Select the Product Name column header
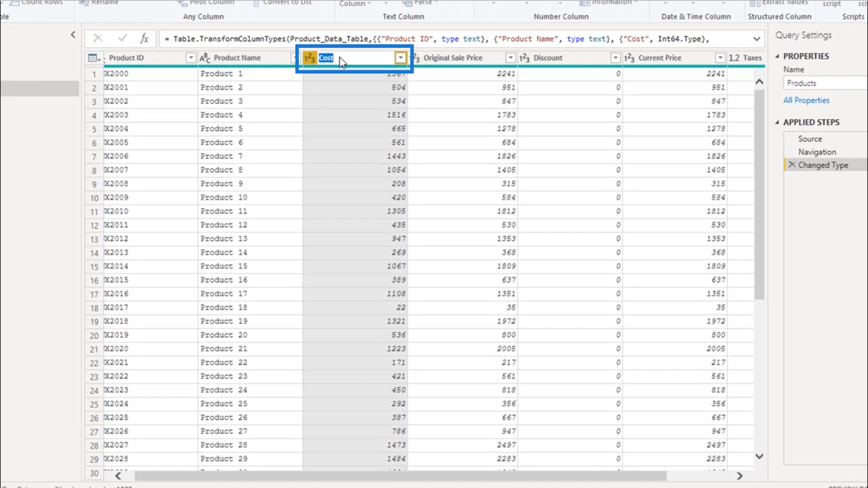This screenshot has width=868, height=488. pos(237,57)
